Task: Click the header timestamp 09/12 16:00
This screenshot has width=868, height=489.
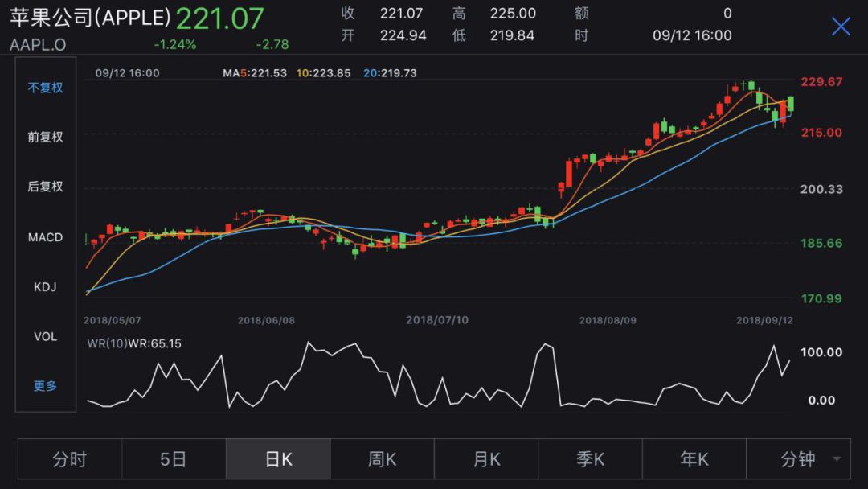Action: [x=692, y=35]
